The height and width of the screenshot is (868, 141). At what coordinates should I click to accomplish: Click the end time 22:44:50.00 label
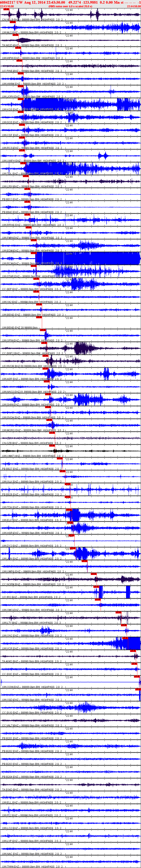pyautogui.click(x=134, y=6)
